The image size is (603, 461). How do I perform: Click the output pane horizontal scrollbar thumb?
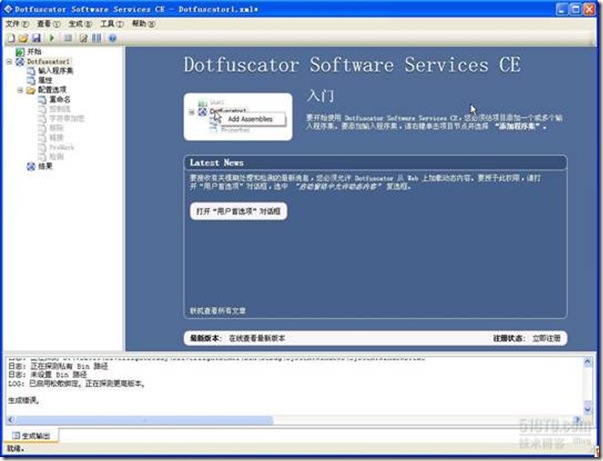click(144, 420)
